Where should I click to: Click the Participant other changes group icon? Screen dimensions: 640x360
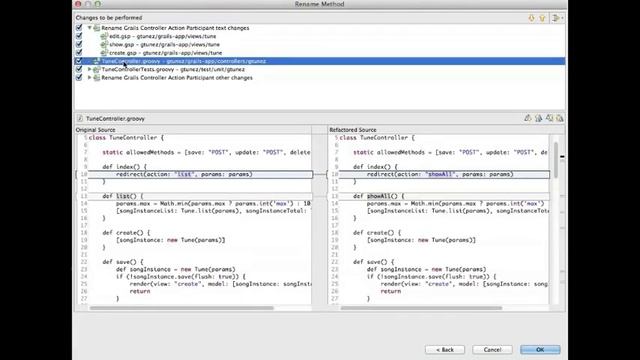point(97,78)
